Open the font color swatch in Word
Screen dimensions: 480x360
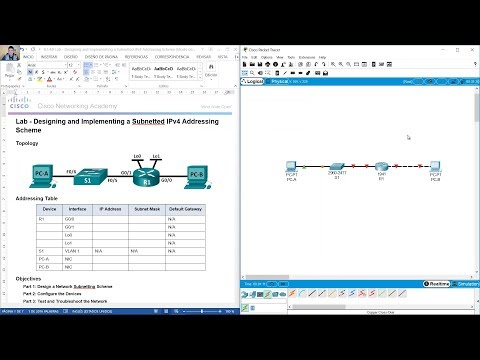click(x=49, y=79)
